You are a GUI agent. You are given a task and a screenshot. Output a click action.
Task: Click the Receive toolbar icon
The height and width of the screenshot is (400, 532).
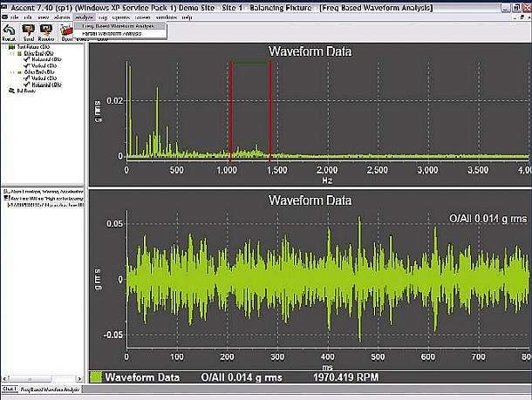tap(44, 31)
